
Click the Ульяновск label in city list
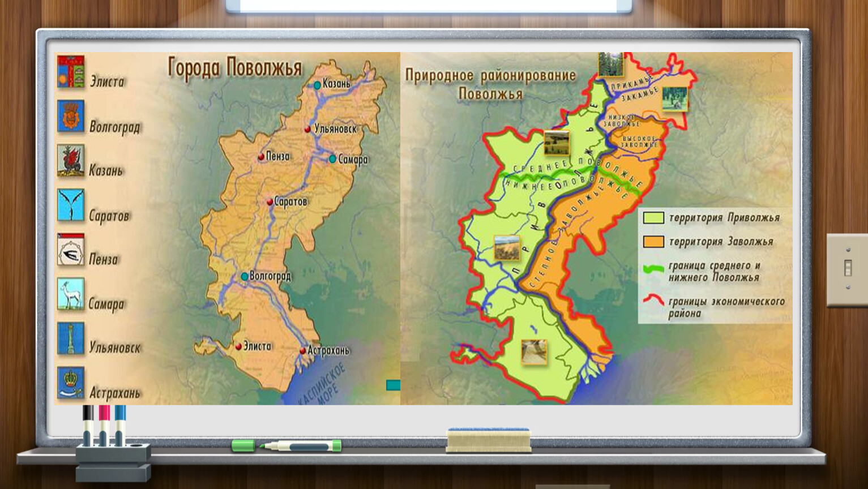(x=115, y=348)
